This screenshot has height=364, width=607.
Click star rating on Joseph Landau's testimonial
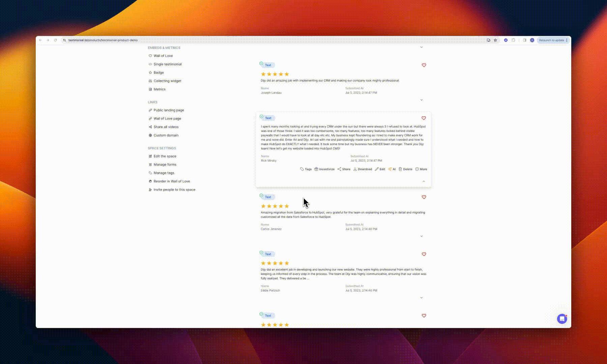pos(275,74)
